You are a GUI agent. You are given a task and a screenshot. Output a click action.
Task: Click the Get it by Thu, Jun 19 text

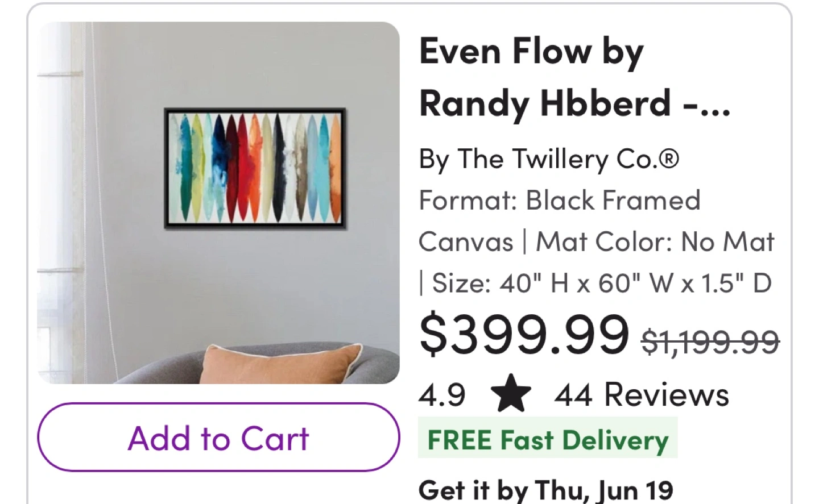pos(545,489)
